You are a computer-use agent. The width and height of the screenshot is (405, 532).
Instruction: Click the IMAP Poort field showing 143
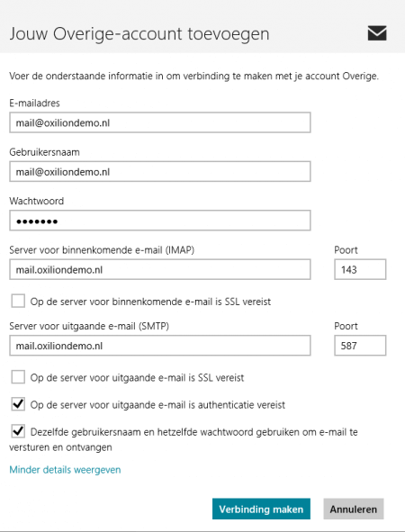(x=360, y=269)
